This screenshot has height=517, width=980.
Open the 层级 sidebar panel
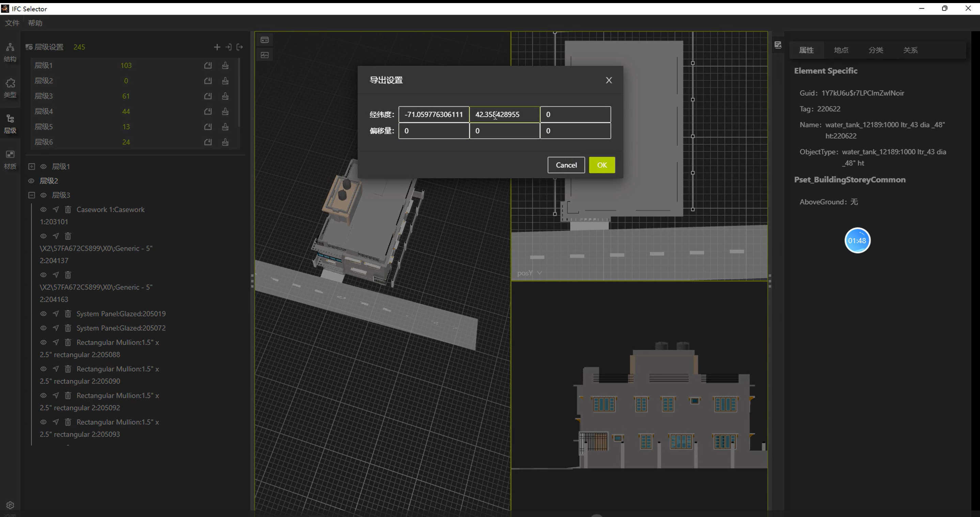click(x=10, y=124)
